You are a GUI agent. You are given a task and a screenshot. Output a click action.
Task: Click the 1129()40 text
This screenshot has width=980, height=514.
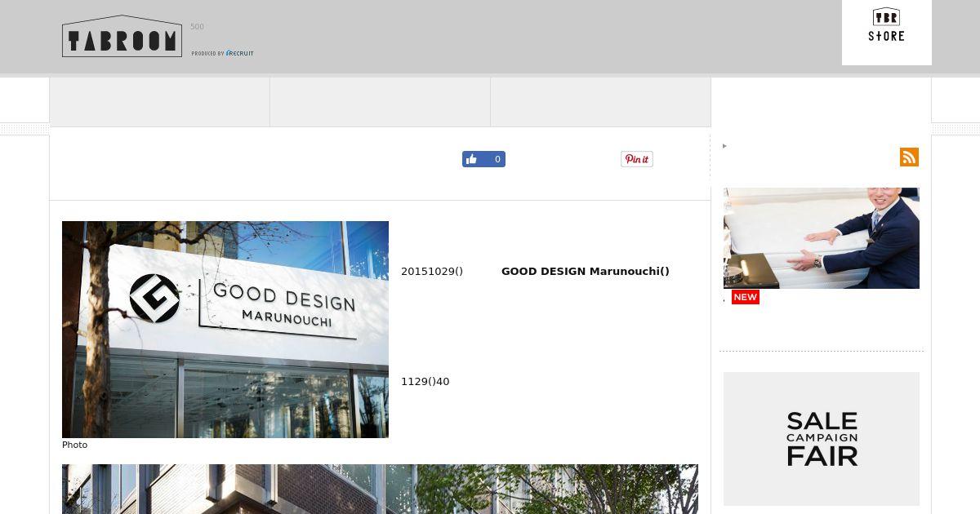[425, 382]
